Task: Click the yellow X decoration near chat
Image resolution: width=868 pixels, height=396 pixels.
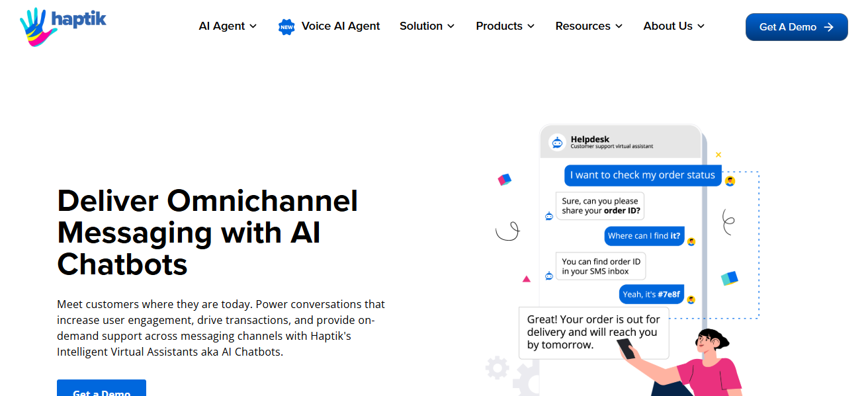Action: click(718, 155)
